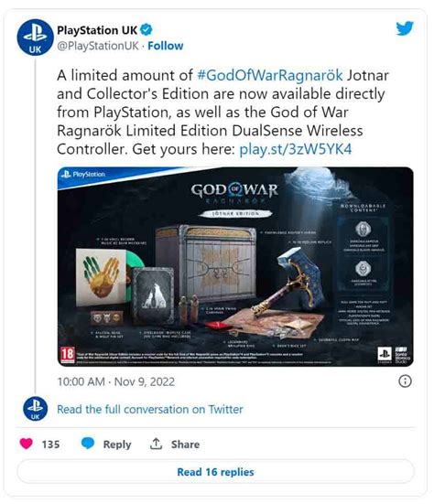Click the 135 likes count

click(x=51, y=445)
